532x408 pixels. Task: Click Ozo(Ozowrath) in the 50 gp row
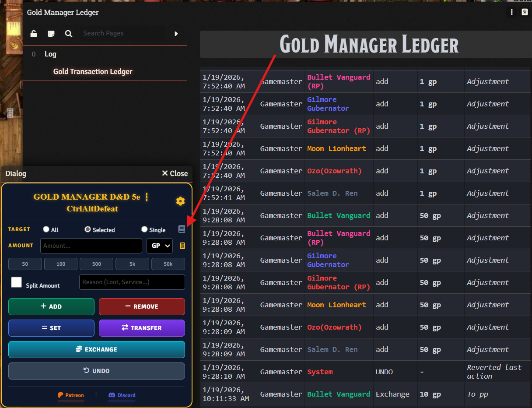tap(334, 327)
